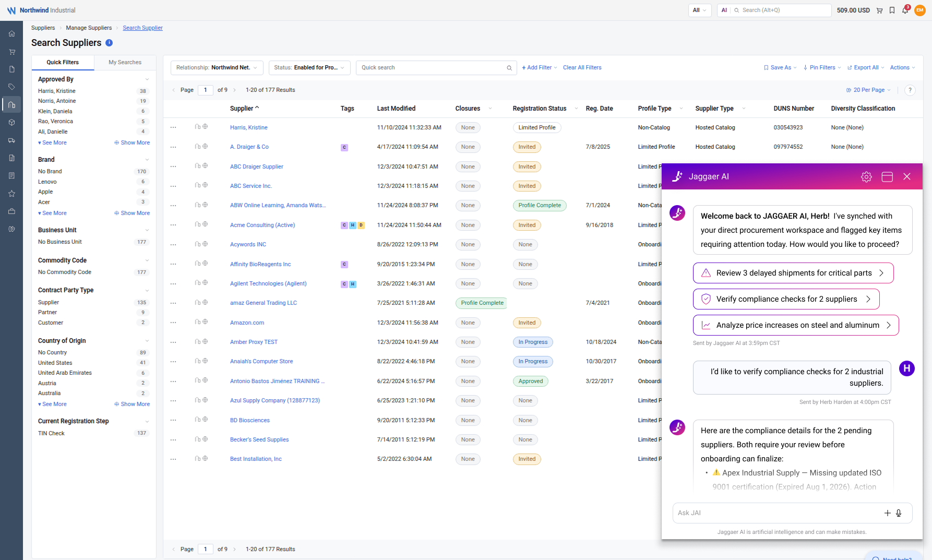Open the table help question mark icon
Screen dimensions: 932x560
coord(910,90)
